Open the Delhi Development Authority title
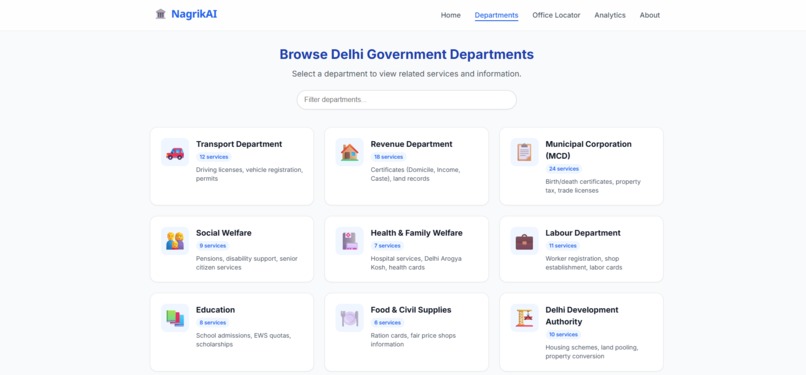 pos(582,316)
